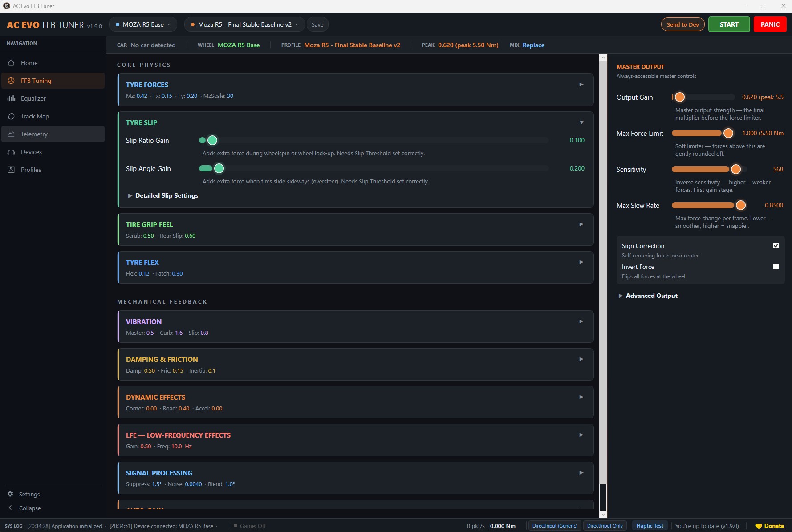Click the scrollbar down arrow
This screenshot has width=792, height=532.
603,514
